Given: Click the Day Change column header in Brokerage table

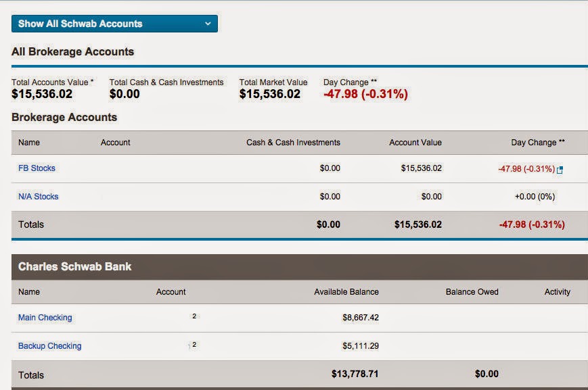Looking at the screenshot, I should click(538, 143).
